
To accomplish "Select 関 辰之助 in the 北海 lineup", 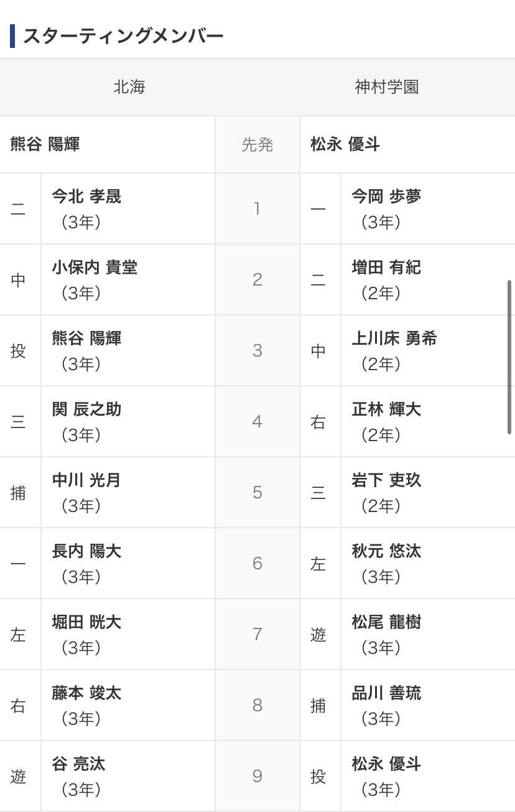I will tap(86, 409).
